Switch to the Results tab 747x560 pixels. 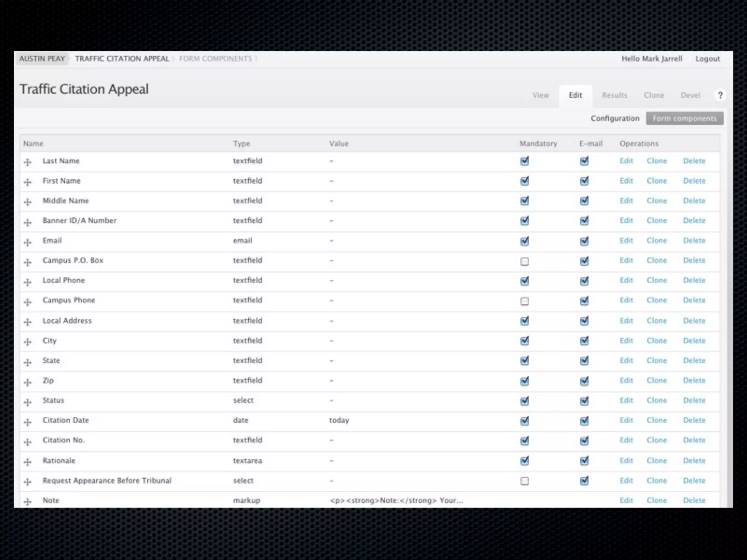pyautogui.click(x=614, y=95)
